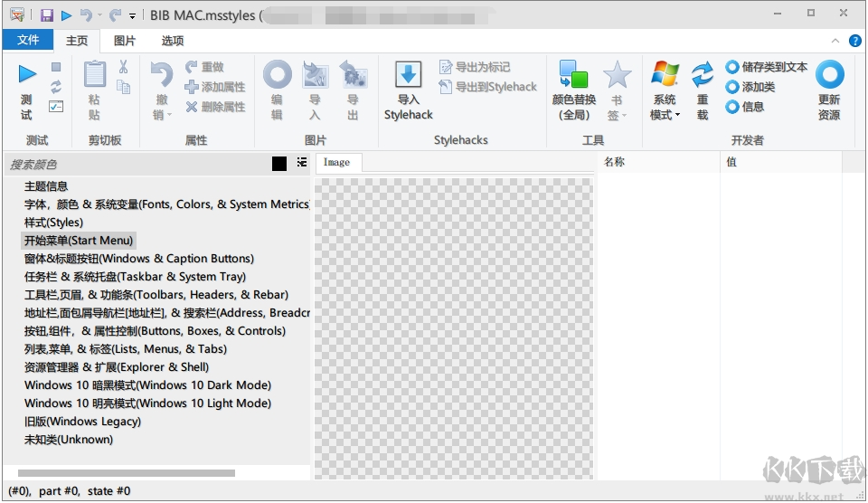Click the application icon in title bar
Viewport: 868px width, 503px height.
click(17, 15)
